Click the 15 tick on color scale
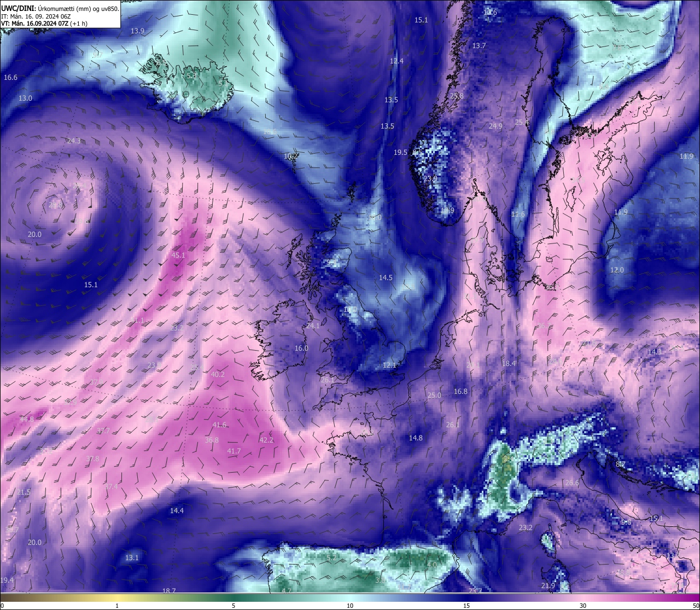 coord(466,606)
